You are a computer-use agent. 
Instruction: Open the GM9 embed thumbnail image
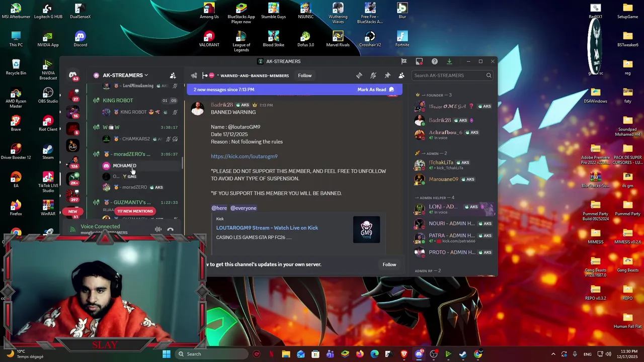366,229
